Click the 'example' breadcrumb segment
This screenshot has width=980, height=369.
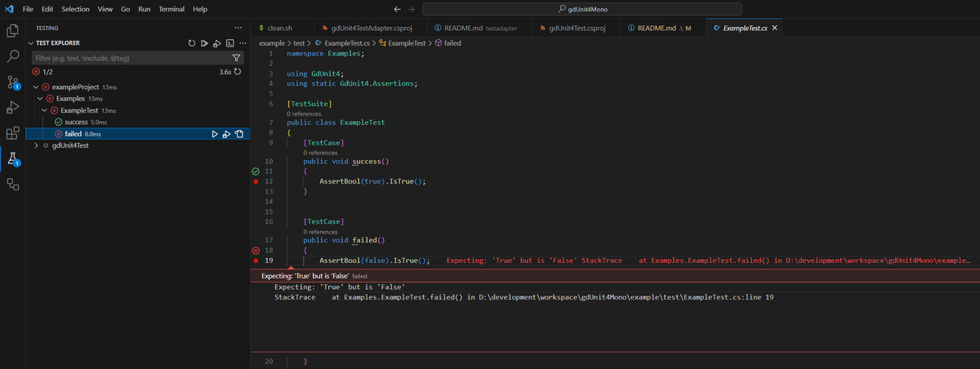coord(271,42)
